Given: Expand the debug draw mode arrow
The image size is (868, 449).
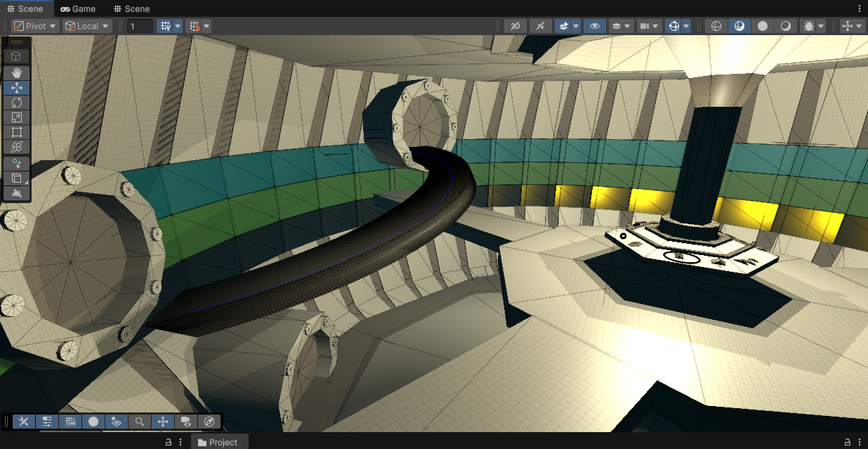Looking at the screenshot, I should pyautogui.click(x=822, y=26).
